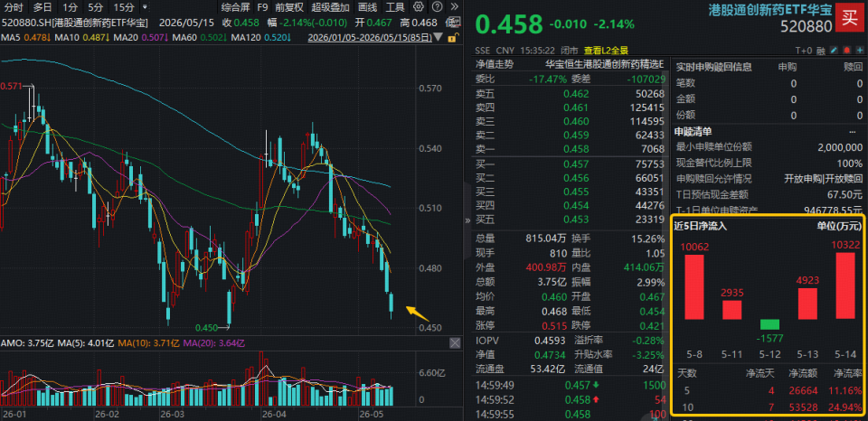Click the 融 margin badge

[821, 51]
